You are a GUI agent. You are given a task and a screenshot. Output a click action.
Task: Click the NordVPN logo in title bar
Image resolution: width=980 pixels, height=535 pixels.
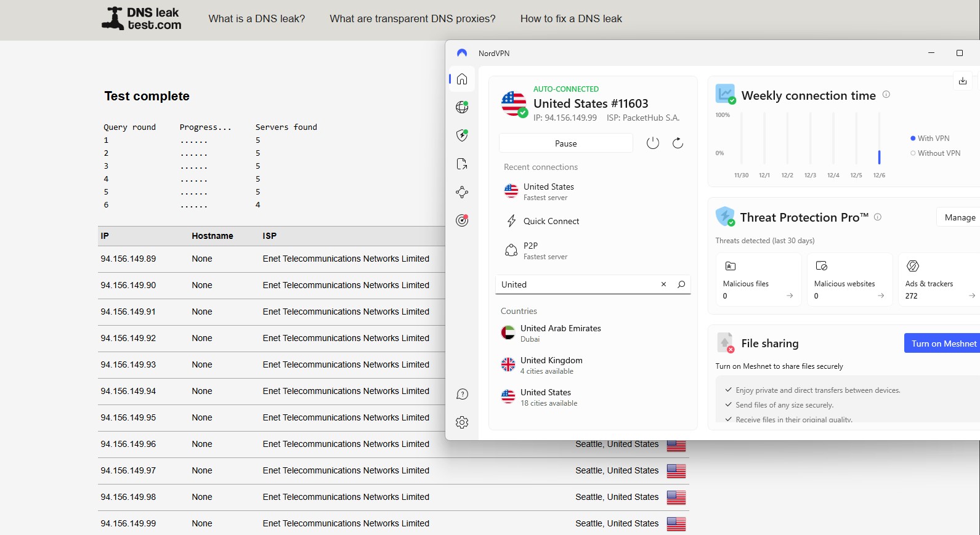(462, 53)
